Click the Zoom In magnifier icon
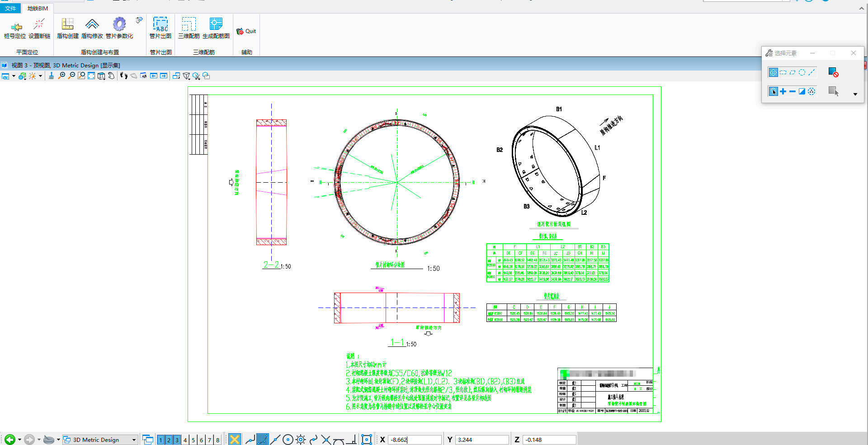 point(62,76)
